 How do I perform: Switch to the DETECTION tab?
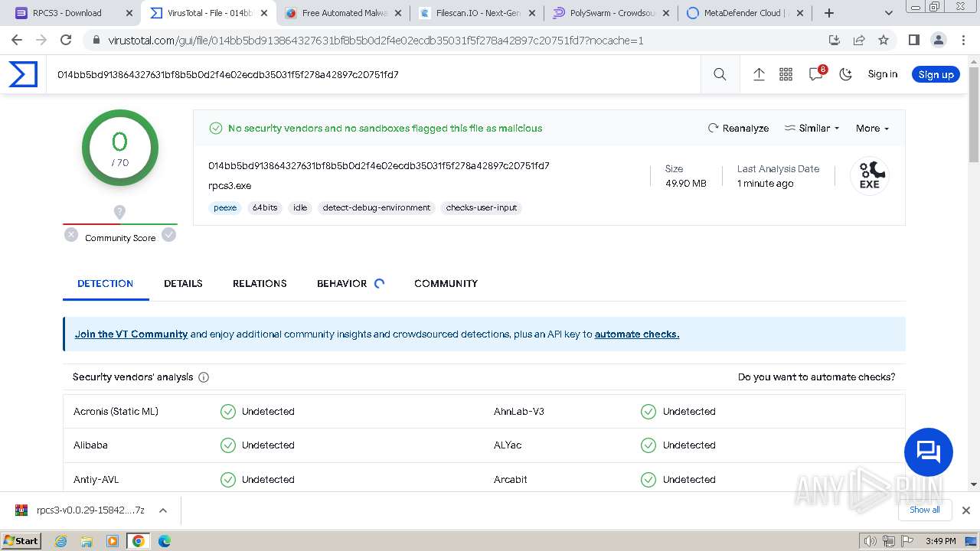(105, 283)
